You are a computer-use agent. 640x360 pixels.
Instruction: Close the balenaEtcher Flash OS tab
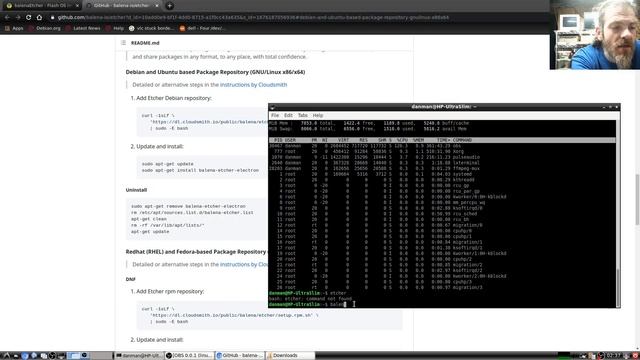77,6
